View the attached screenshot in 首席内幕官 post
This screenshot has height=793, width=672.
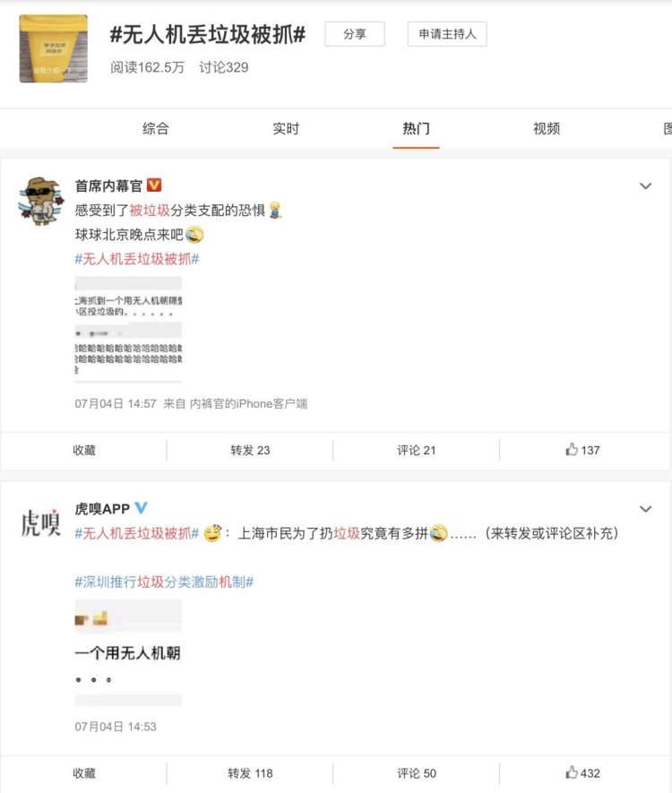128,329
